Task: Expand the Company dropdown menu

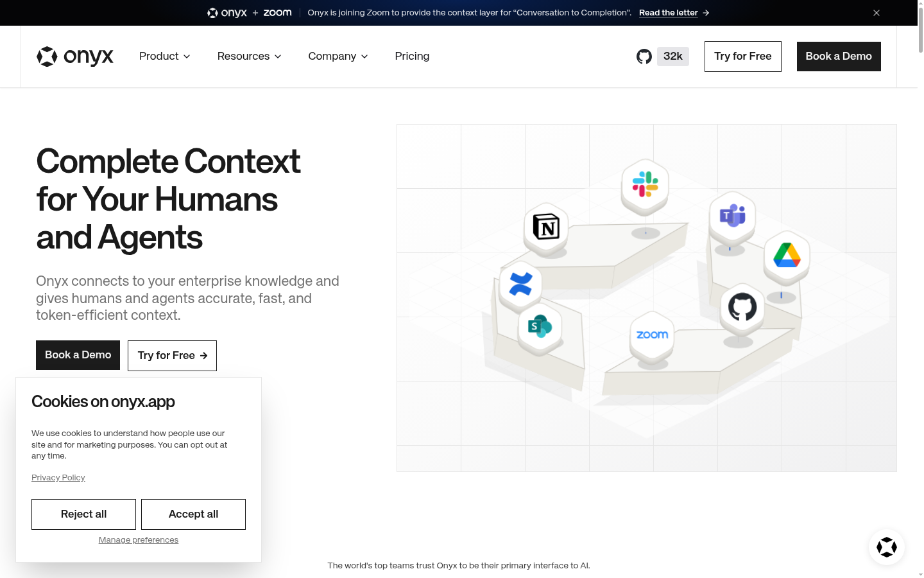Action: point(338,57)
